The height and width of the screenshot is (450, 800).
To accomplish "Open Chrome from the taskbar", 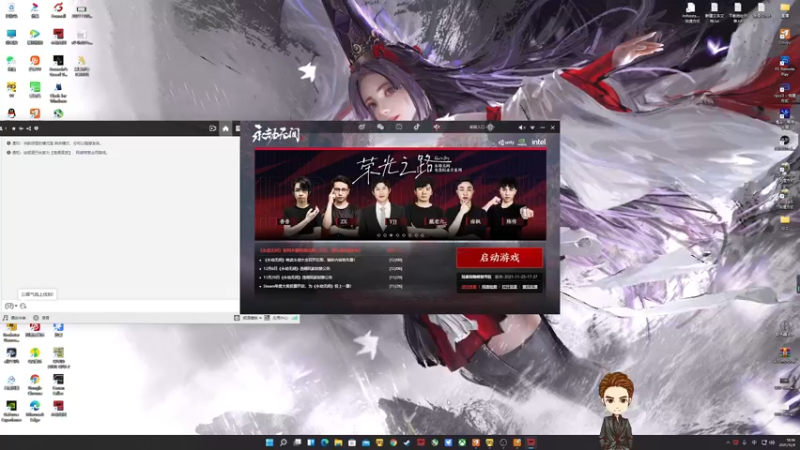I will point(393,443).
